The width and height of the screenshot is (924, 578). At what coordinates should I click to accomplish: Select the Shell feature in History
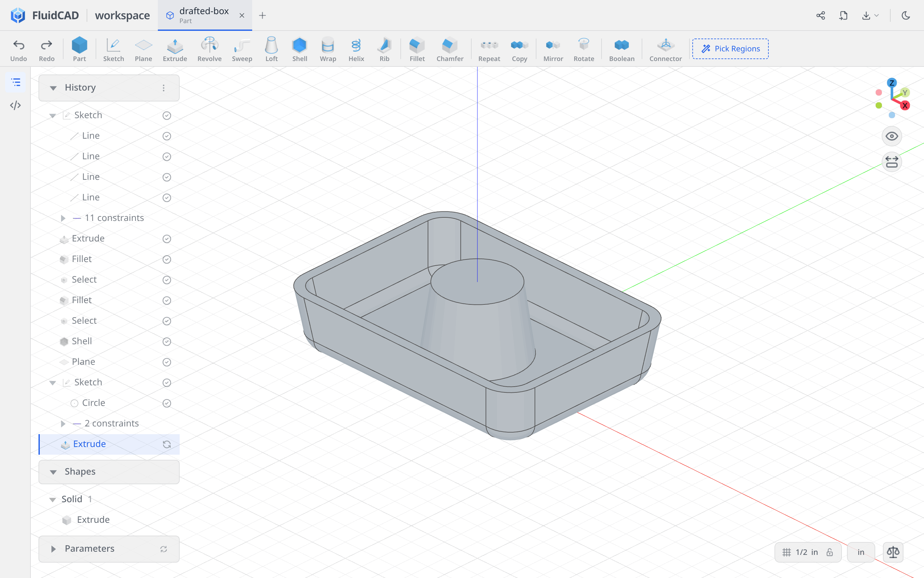[x=109, y=341]
